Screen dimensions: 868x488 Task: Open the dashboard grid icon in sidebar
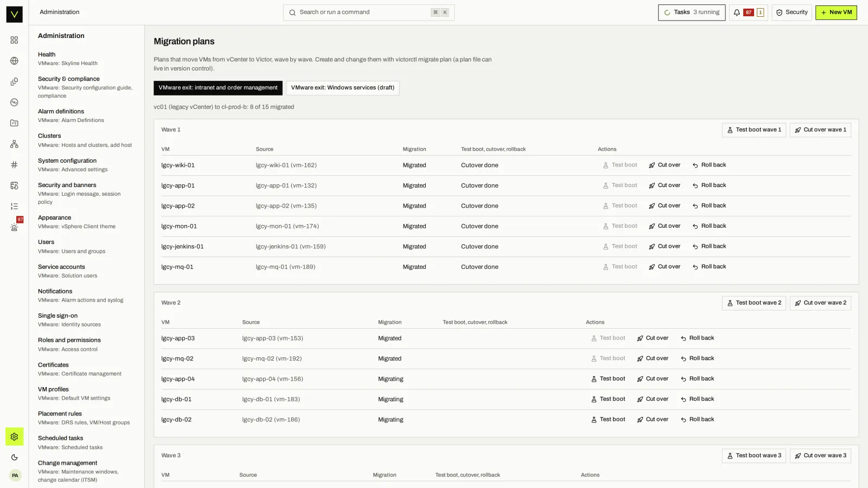[x=14, y=40]
